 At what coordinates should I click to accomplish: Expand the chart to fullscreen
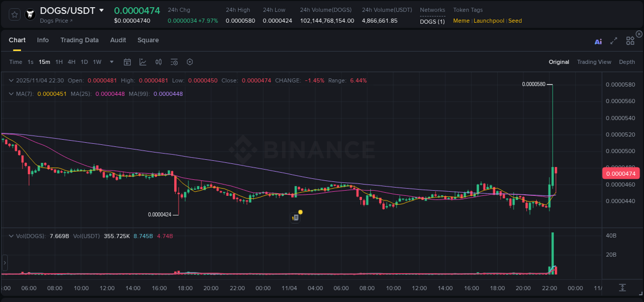tap(614, 40)
